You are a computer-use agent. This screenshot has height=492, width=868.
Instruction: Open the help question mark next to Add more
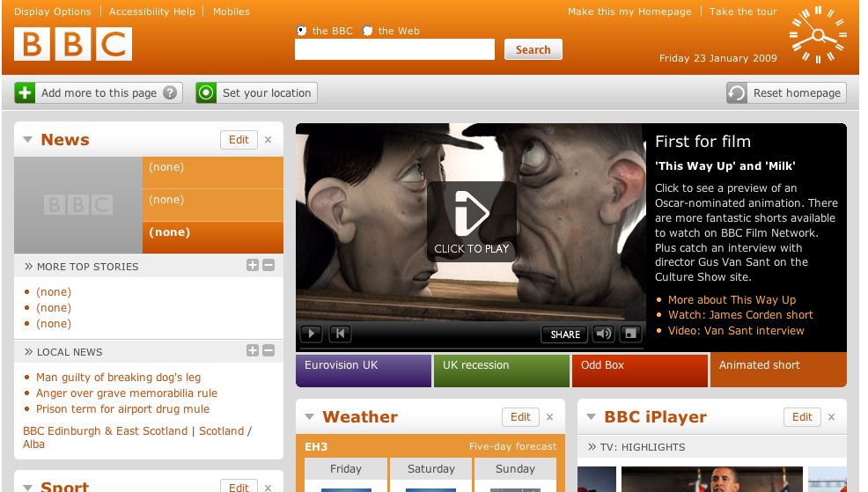(170, 92)
